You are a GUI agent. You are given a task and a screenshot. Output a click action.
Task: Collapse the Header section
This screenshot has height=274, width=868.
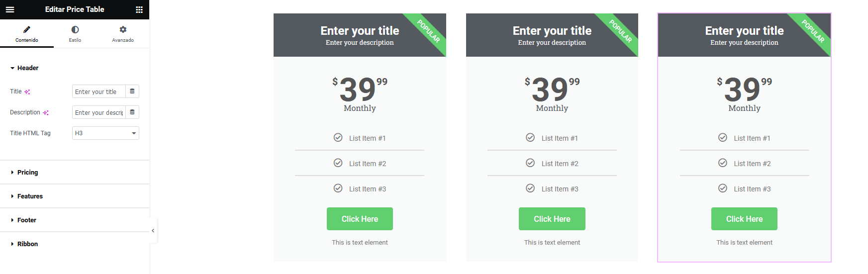click(x=28, y=68)
